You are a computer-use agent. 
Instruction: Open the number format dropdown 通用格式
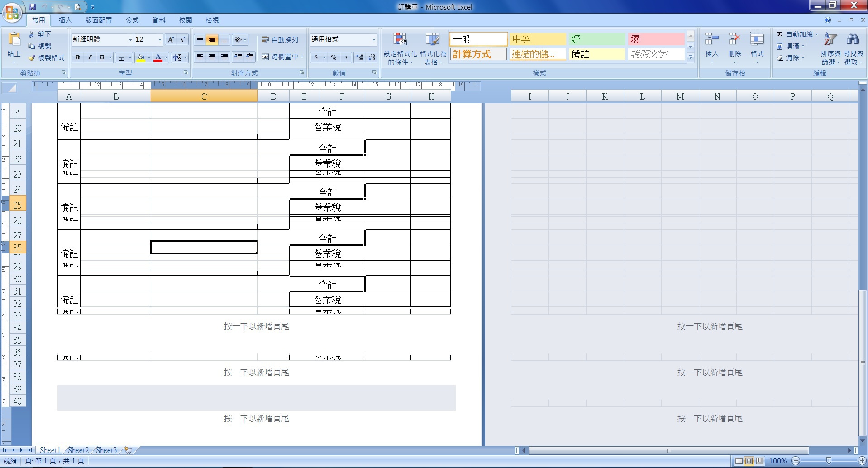[374, 40]
